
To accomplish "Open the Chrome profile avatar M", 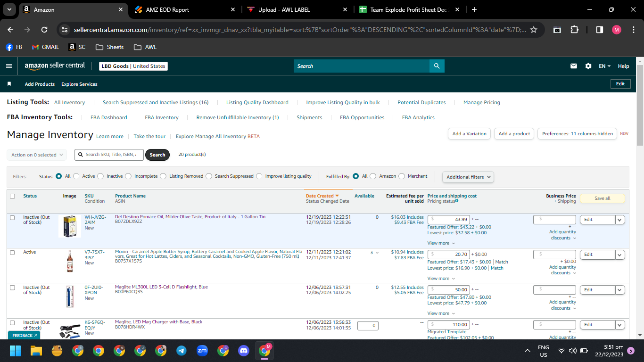I will tap(617, 30).
